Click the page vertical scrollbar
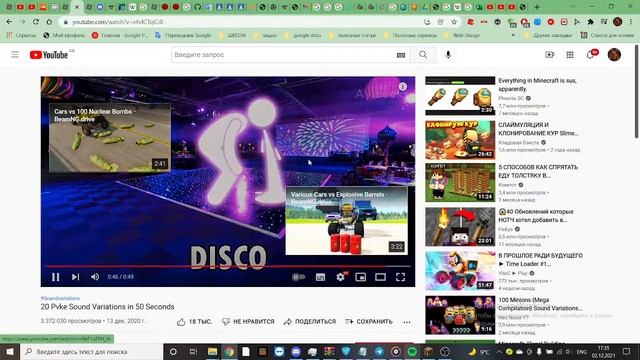Viewport: 640px width, 360px height. click(x=637, y=92)
